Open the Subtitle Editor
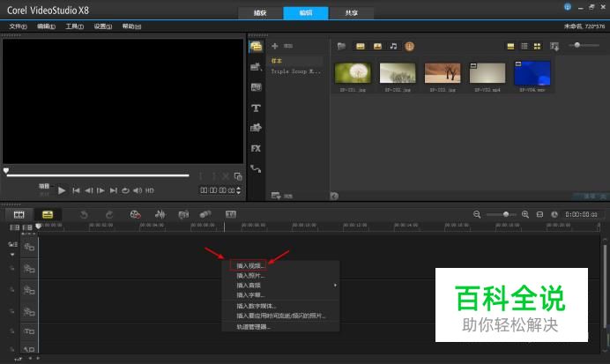The width and height of the screenshot is (610, 364). coord(231,214)
